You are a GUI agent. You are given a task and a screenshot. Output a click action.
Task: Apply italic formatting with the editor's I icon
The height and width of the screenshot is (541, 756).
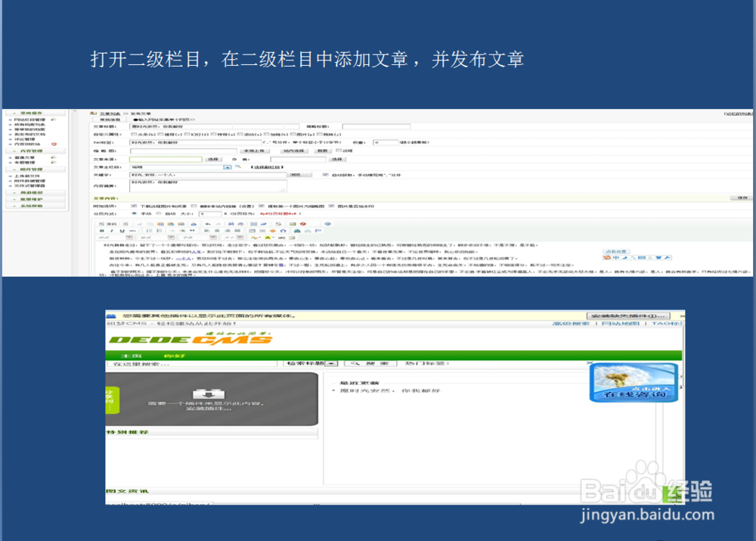point(111,229)
